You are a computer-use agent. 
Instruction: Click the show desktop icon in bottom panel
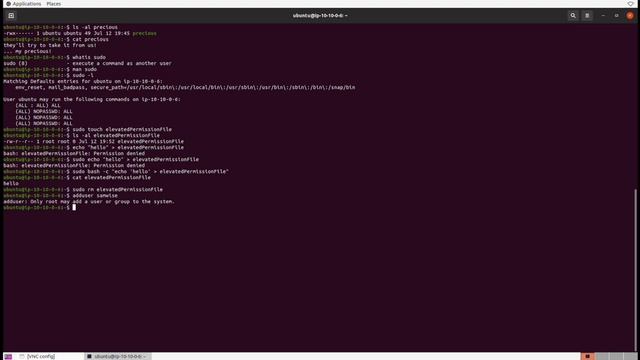tap(8, 356)
